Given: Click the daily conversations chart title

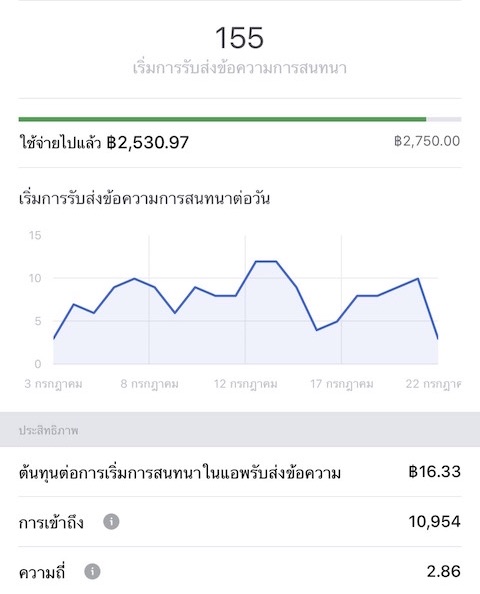Looking at the screenshot, I should pos(144,199).
